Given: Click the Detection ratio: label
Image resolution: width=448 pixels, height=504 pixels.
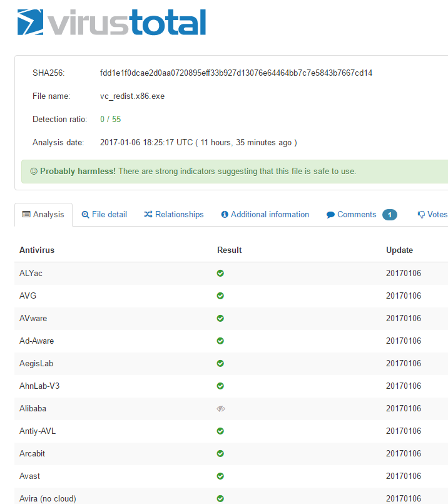Looking at the screenshot, I should click(59, 119).
